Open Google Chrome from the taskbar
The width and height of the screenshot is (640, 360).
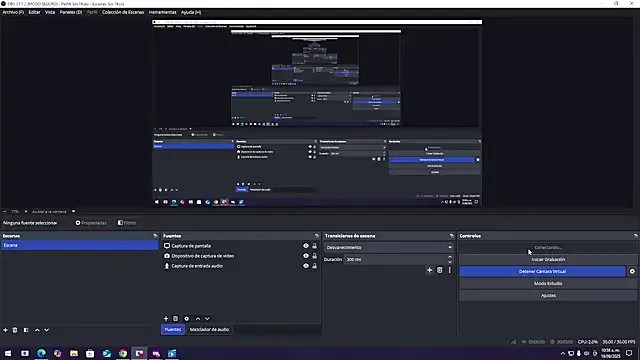coord(123,353)
